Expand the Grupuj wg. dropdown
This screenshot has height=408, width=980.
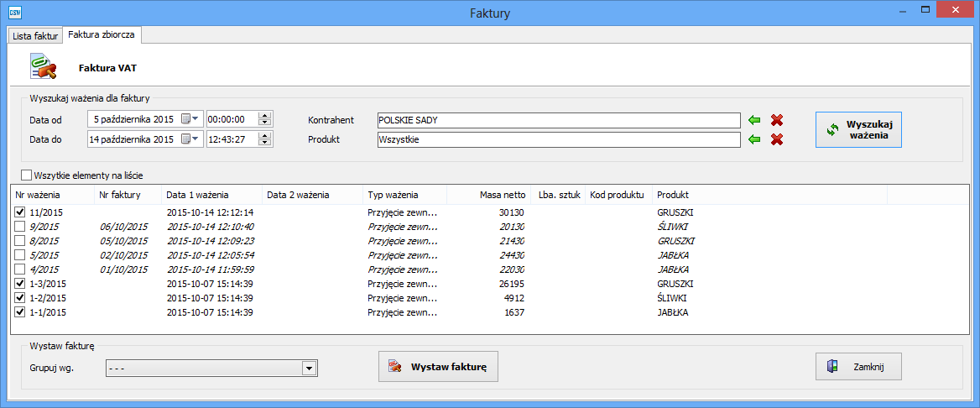pyautogui.click(x=309, y=368)
